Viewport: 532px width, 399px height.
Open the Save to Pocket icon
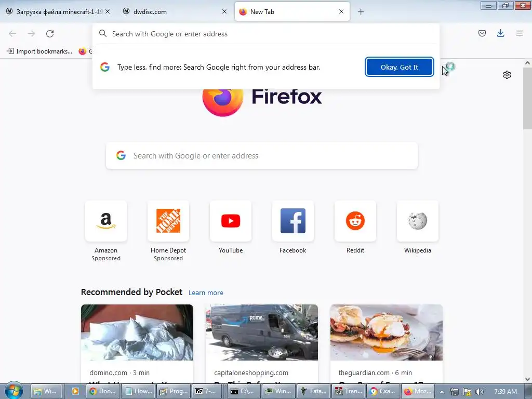point(482,33)
